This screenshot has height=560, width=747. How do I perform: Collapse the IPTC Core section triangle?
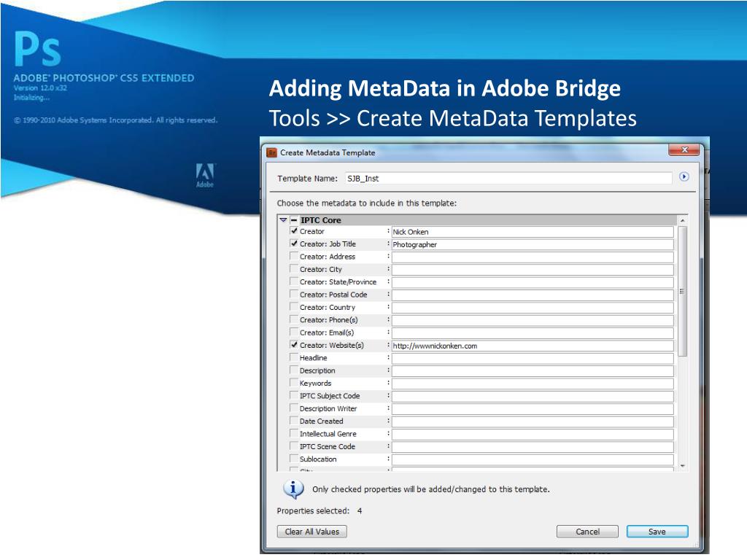[284, 220]
